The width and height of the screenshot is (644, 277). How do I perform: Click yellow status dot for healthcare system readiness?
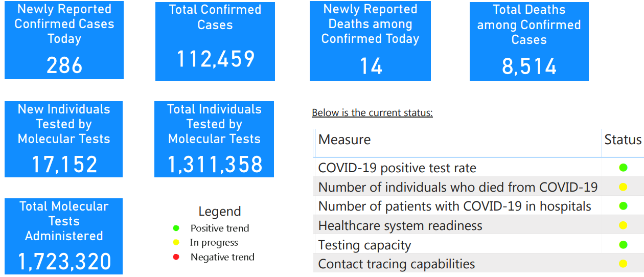623,225
